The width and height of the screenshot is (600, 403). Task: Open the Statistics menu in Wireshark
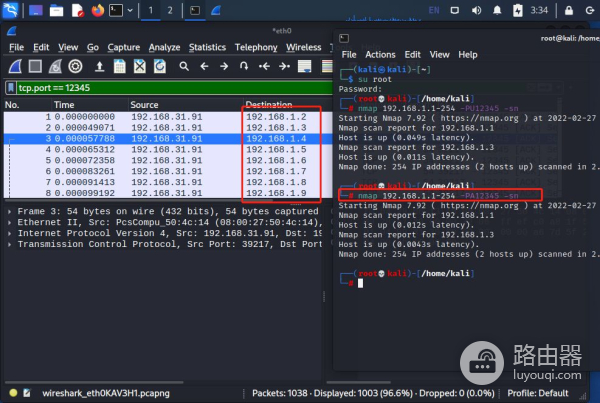[207, 47]
